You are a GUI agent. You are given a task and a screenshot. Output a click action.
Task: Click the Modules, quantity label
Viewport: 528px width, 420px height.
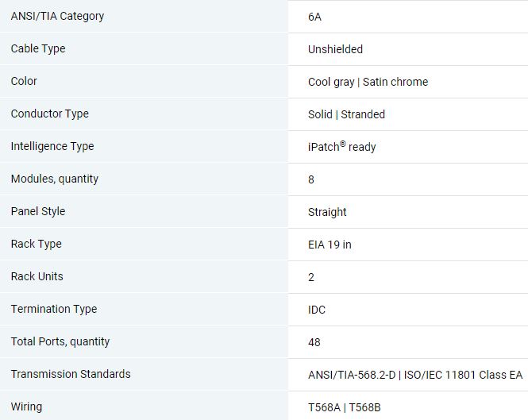[x=55, y=179]
